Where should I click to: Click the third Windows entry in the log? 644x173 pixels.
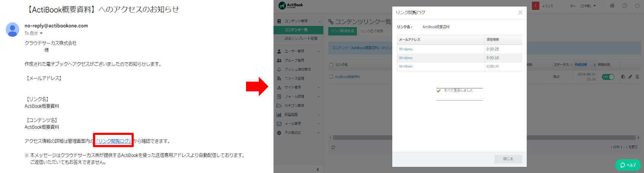coord(406,66)
